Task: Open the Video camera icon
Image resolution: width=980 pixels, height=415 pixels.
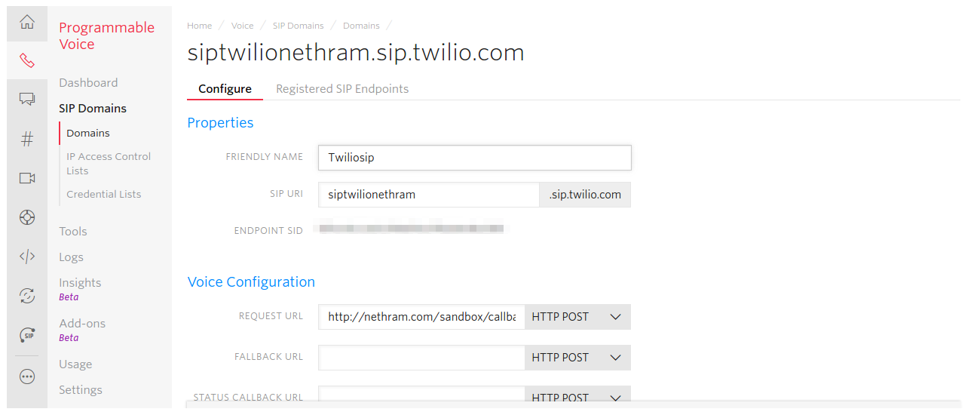Action: (27, 178)
